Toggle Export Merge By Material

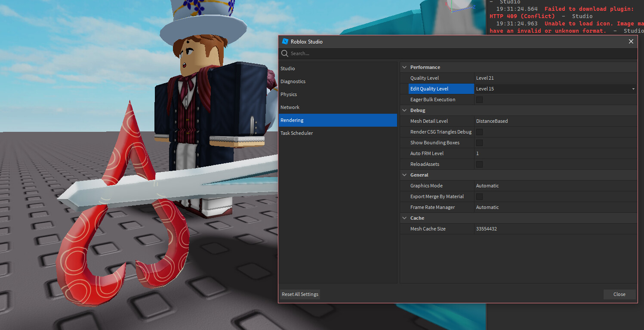(x=479, y=196)
